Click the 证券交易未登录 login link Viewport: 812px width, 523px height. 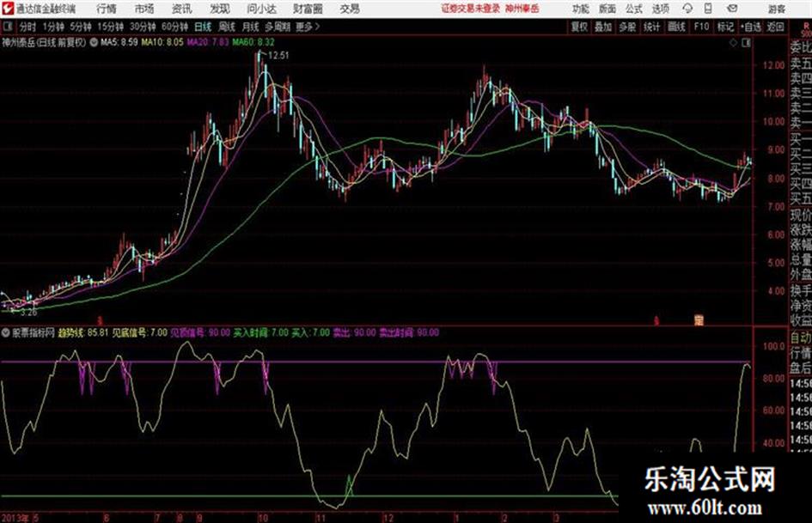coord(471,9)
